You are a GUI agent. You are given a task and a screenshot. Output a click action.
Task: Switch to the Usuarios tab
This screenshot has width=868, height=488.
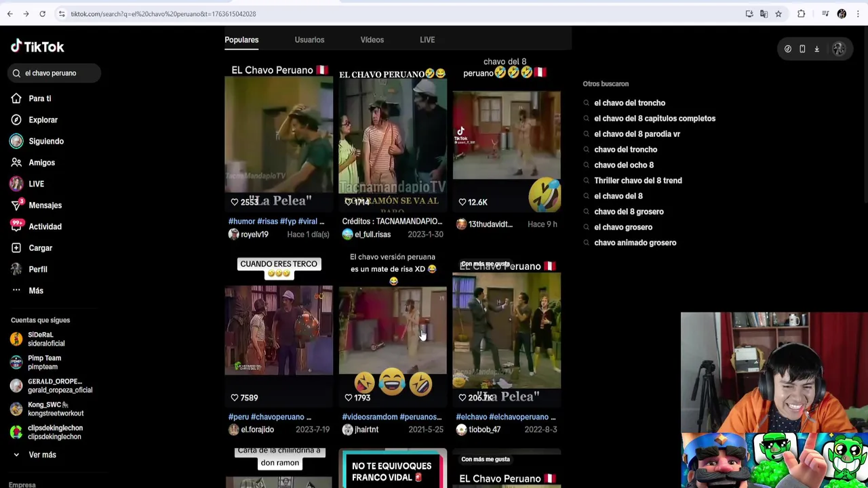(x=309, y=40)
